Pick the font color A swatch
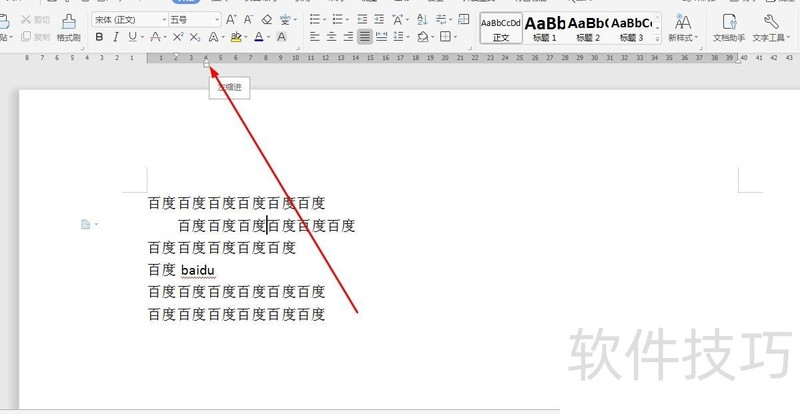The width and height of the screenshot is (800, 414). (x=259, y=37)
